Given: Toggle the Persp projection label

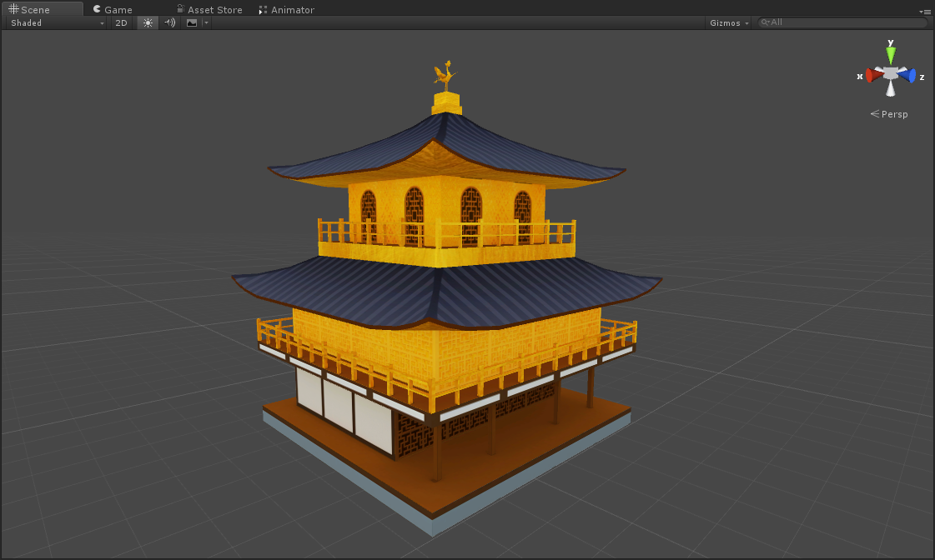Looking at the screenshot, I should coord(889,114).
